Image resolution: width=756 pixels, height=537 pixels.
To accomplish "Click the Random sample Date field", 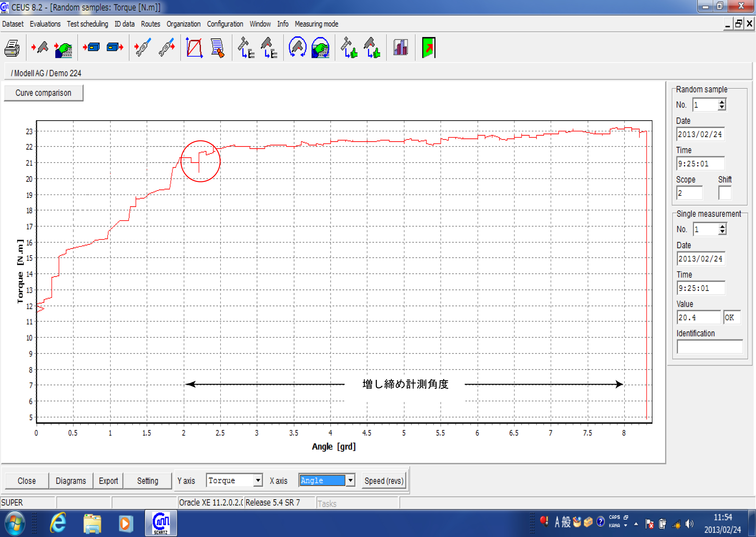I will 700,134.
